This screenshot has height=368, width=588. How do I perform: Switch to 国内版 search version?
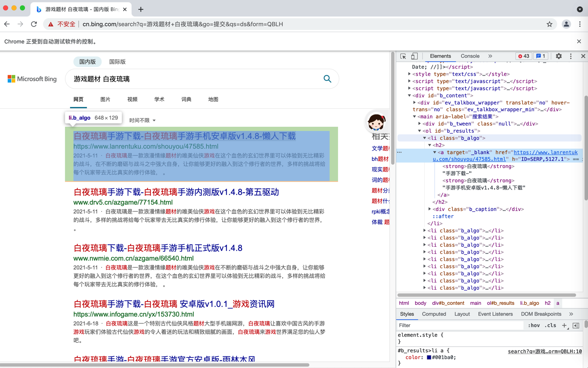click(x=87, y=61)
